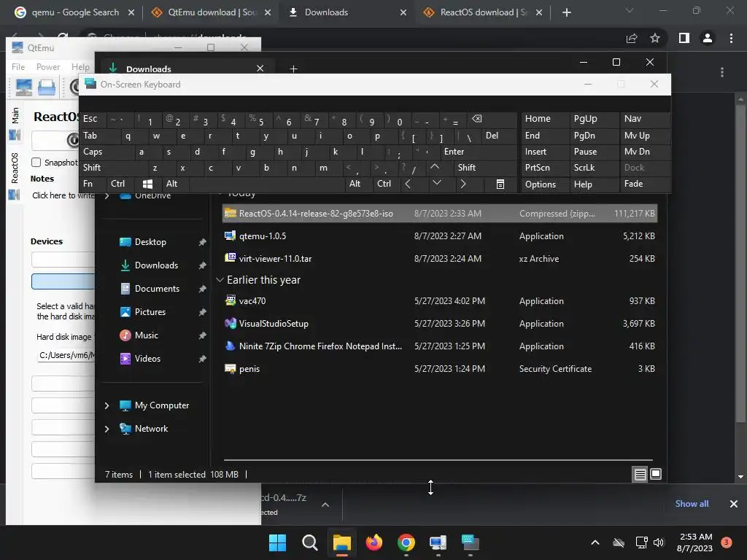Switch to QtEmu download Chrome tab
The image size is (747, 560).
(x=211, y=12)
